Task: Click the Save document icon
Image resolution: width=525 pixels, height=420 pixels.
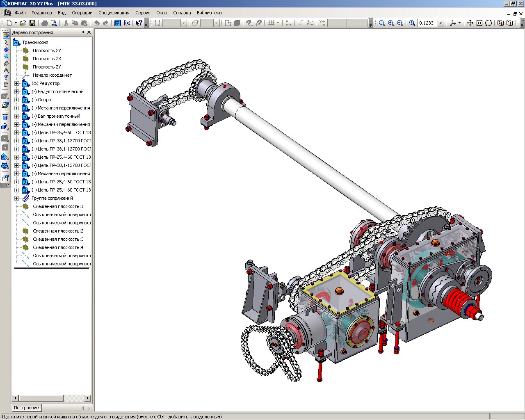Action: coord(32,23)
